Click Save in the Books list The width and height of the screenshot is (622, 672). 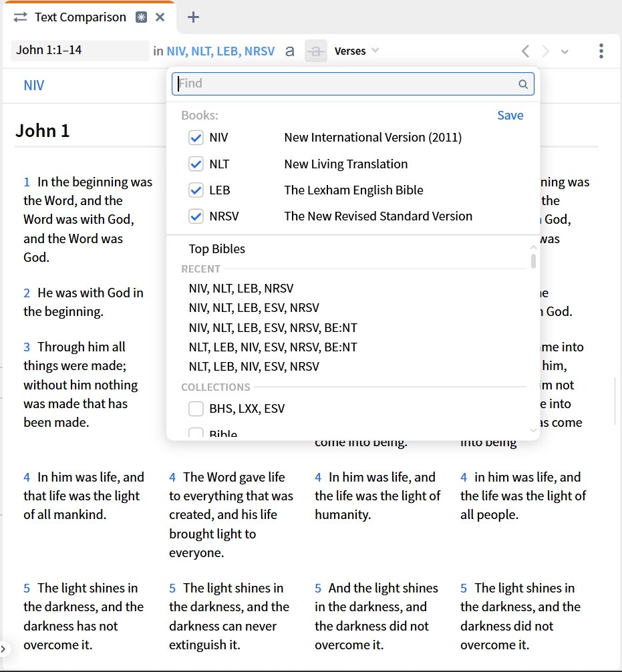click(510, 116)
